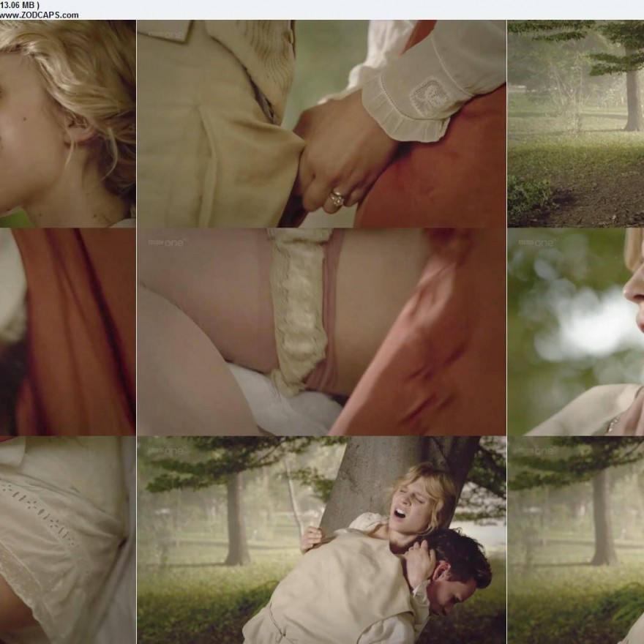Select the blurry orange fabric close-up thumbnail
The image size is (644, 644).
click(x=67, y=332)
